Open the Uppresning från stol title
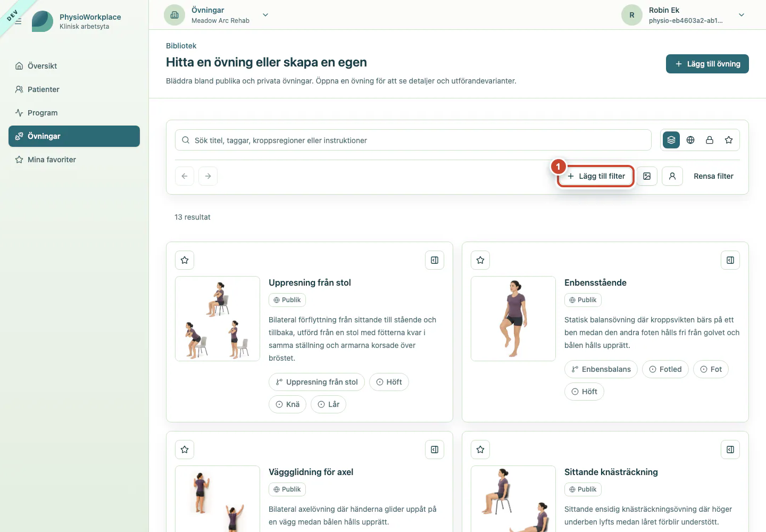The image size is (766, 532). [x=310, y=282]
